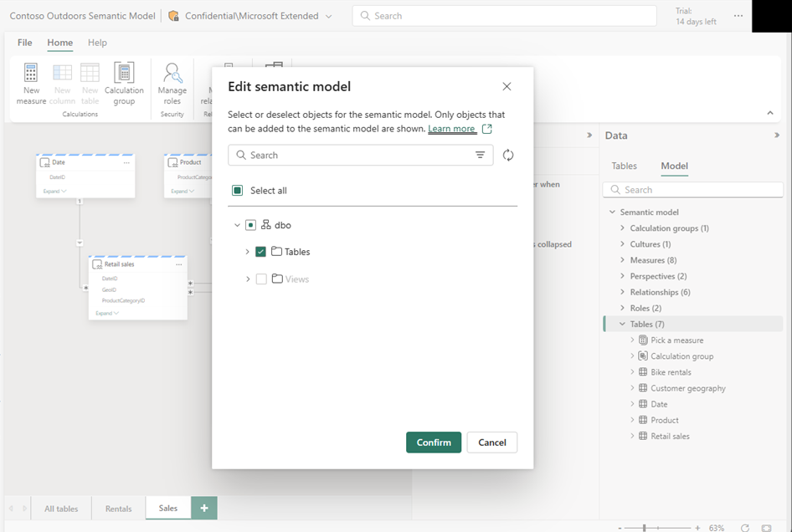
Task: Collapse the Data pane with the arrow icon
Action: (x=776, y=136)
